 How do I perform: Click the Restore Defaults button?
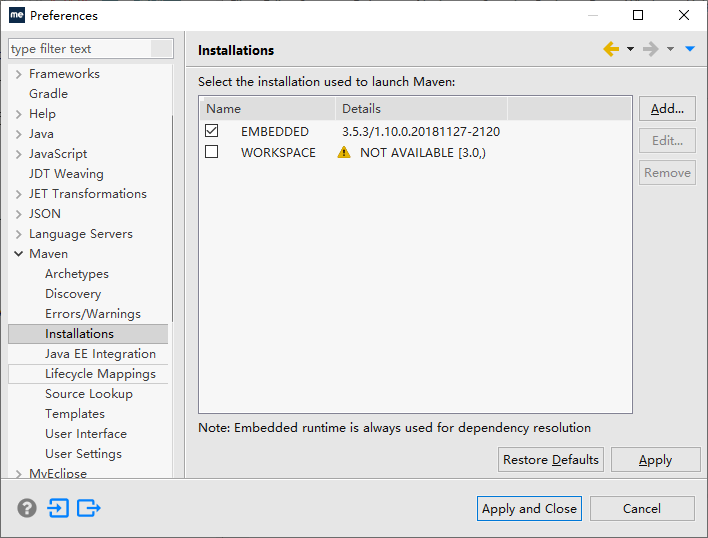(551, 460)
